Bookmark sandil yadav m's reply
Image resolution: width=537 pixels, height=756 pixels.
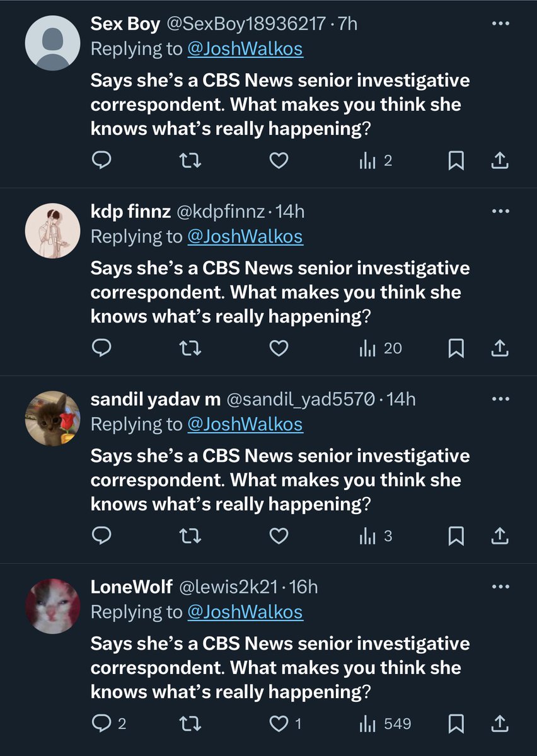tap(456, 536)
